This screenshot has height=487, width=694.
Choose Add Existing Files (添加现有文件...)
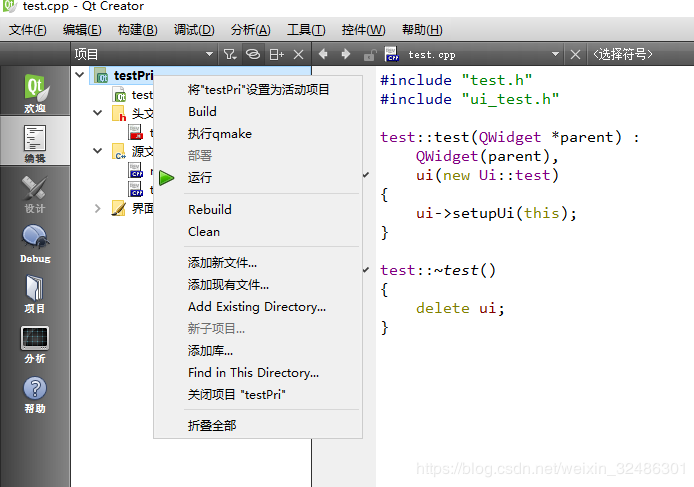tap(258, 285)
